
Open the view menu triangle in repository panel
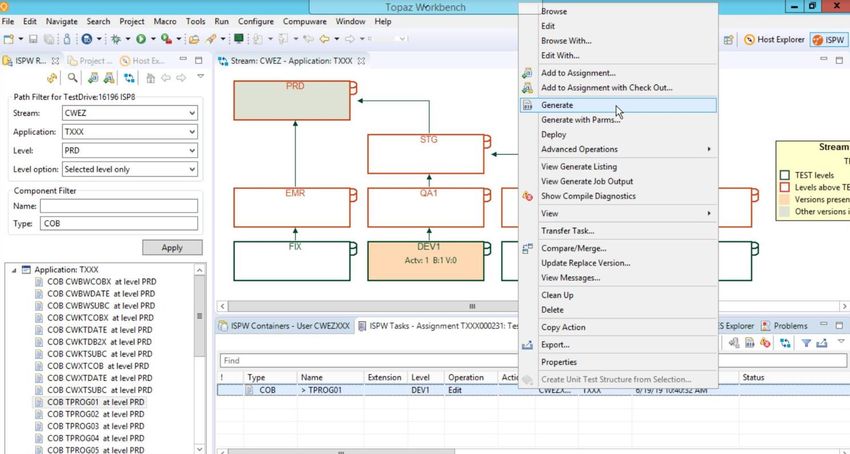200,76
